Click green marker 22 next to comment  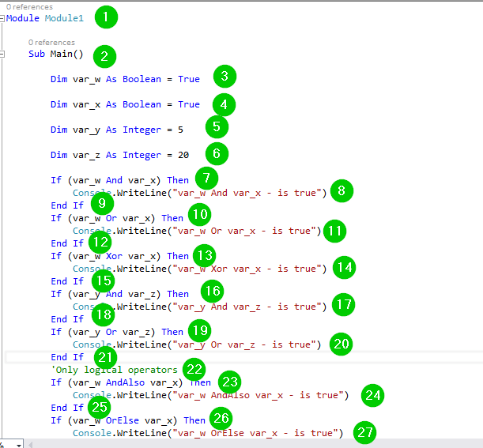tap(194, 368)
